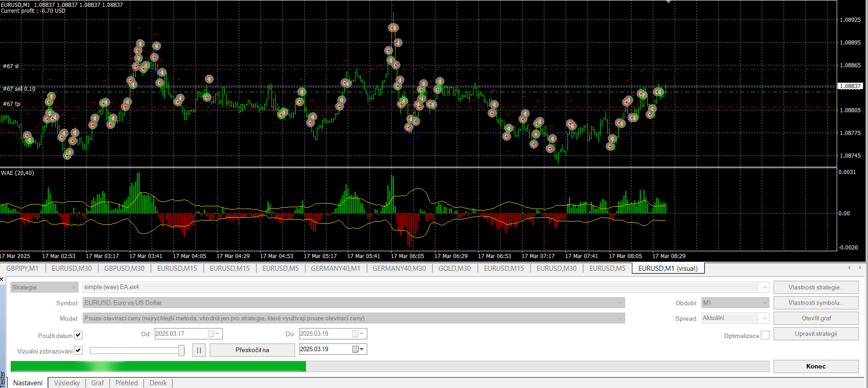The width and height of the screenshot is (868, 388).
Task: Click the #67 sl stop-loss line label
Action: point(11,66)
